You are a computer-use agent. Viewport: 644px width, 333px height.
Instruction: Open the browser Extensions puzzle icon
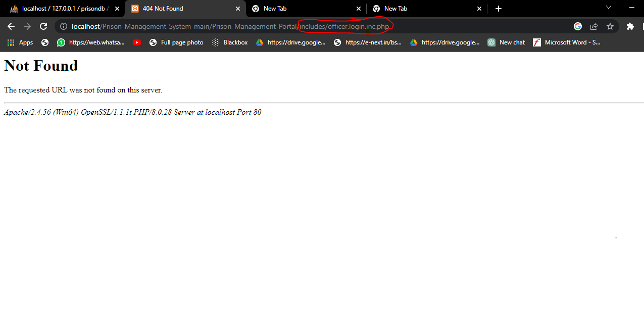(x=630, y=26)
